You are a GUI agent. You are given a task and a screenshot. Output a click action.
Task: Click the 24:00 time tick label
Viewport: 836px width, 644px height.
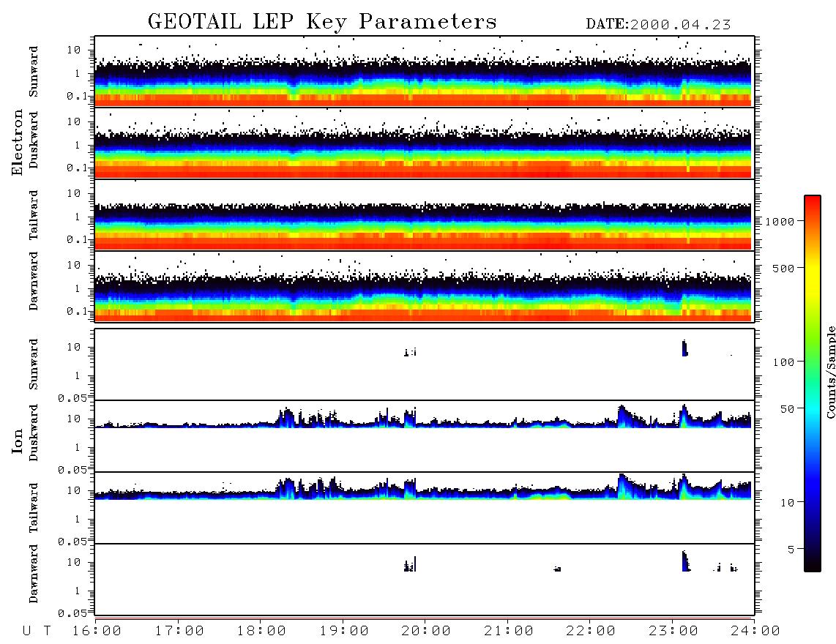click(755, 632)
